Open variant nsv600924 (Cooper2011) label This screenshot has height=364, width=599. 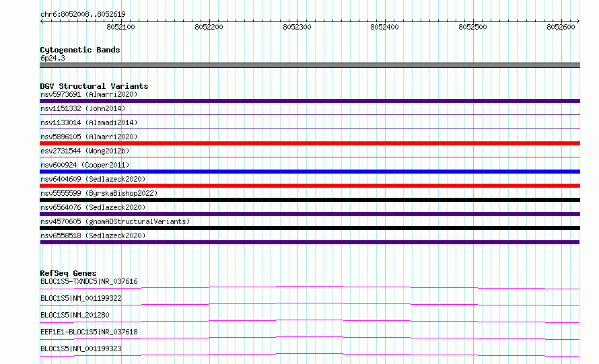click(x=85, y=165)
